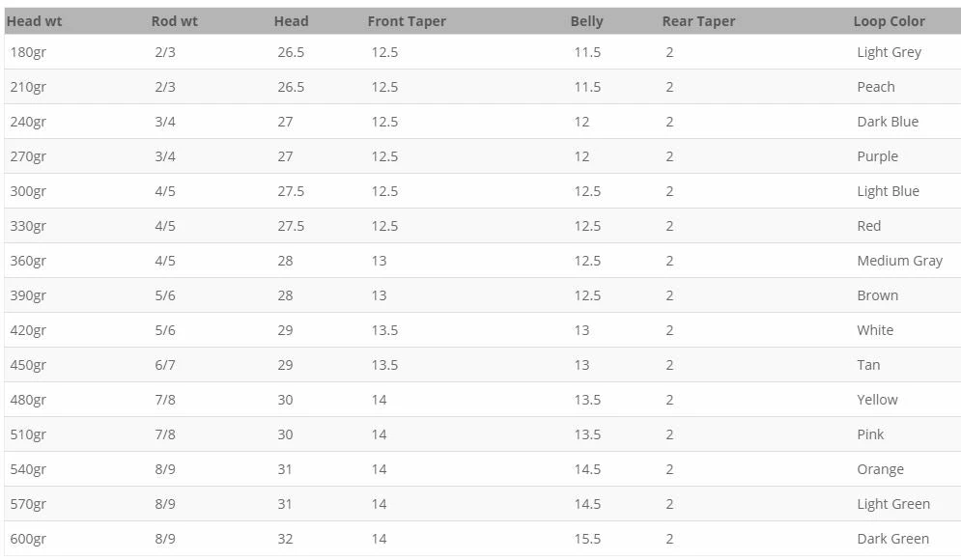
Task: Select the 600gr head weight cell
Action: tap(28, 539)
